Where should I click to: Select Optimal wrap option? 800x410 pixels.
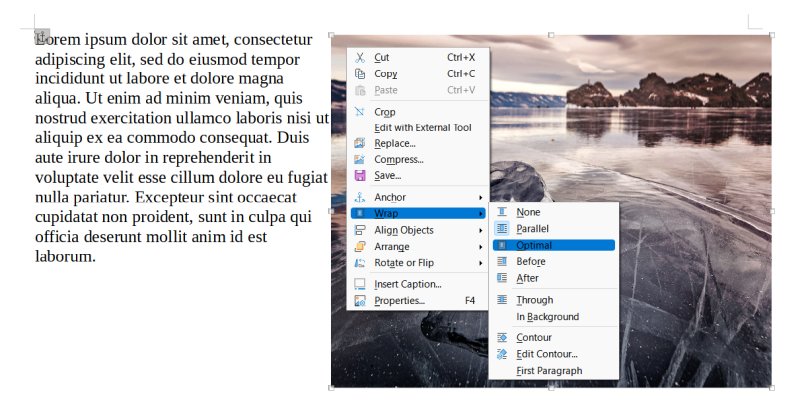(554, 245)
